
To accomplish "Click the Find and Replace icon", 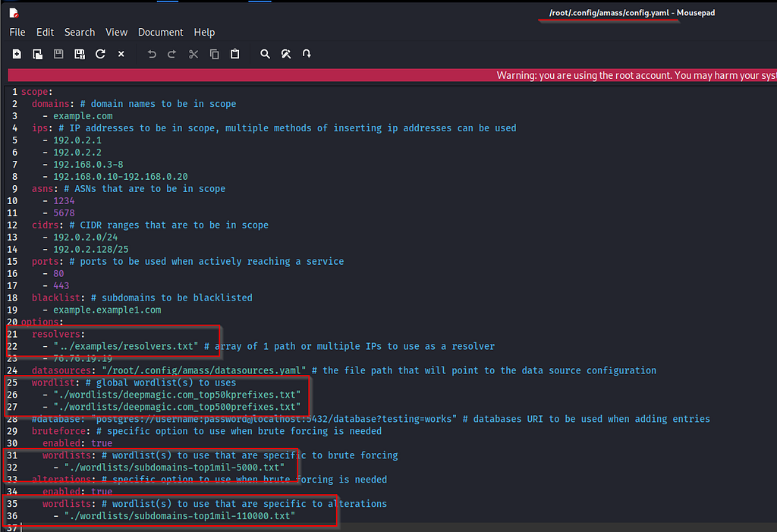I will pos(286,54).
